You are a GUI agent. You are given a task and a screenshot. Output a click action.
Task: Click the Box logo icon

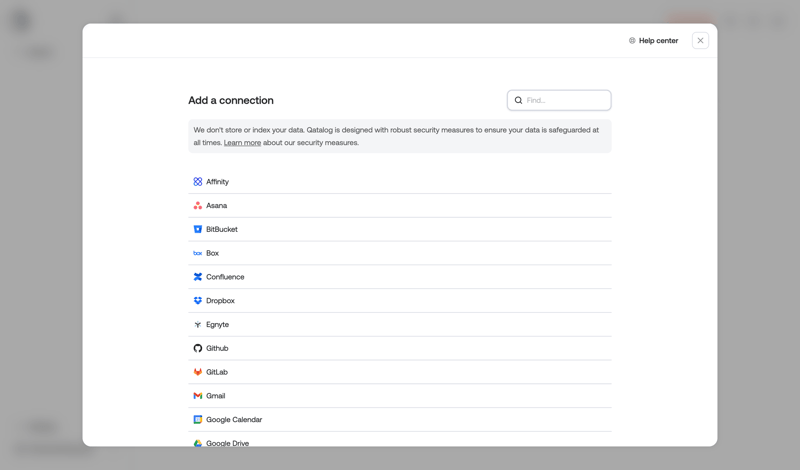(x=197, y=253)
